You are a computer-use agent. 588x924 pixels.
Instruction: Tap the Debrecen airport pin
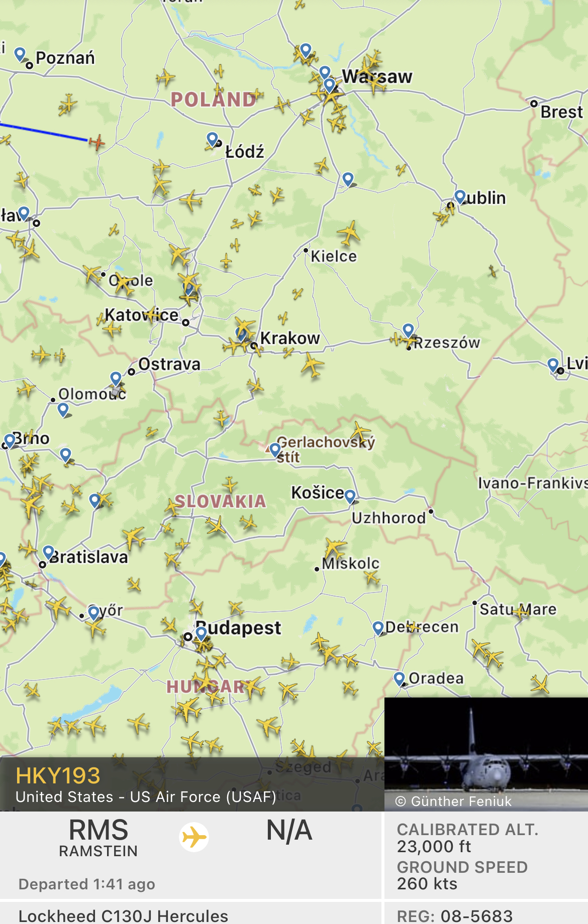point(378,627)
